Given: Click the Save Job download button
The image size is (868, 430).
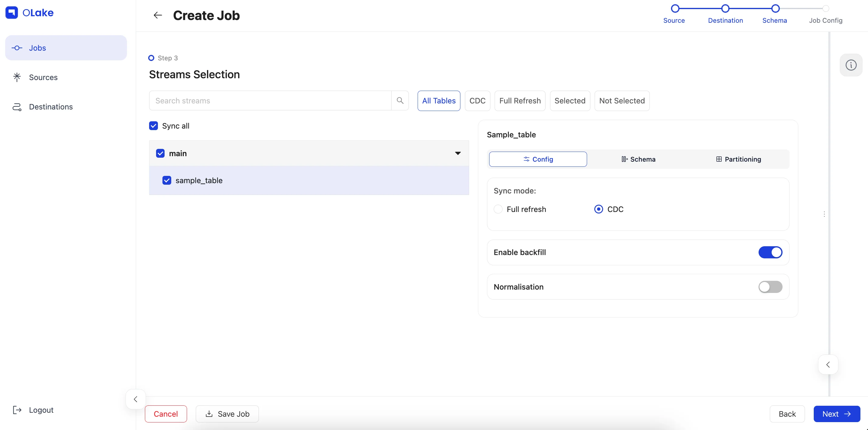Looking at the screenshot, I should 227,414.
